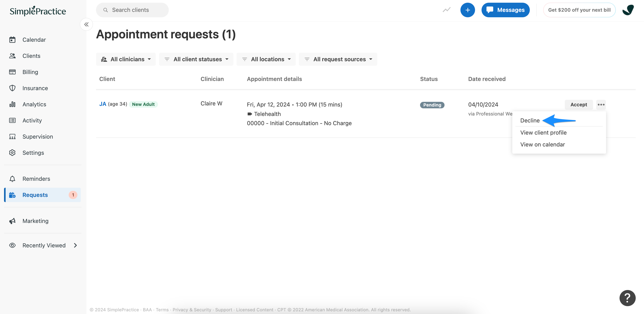Open client JA's profile link
This screenshot has width=644, height=314.
103,104
